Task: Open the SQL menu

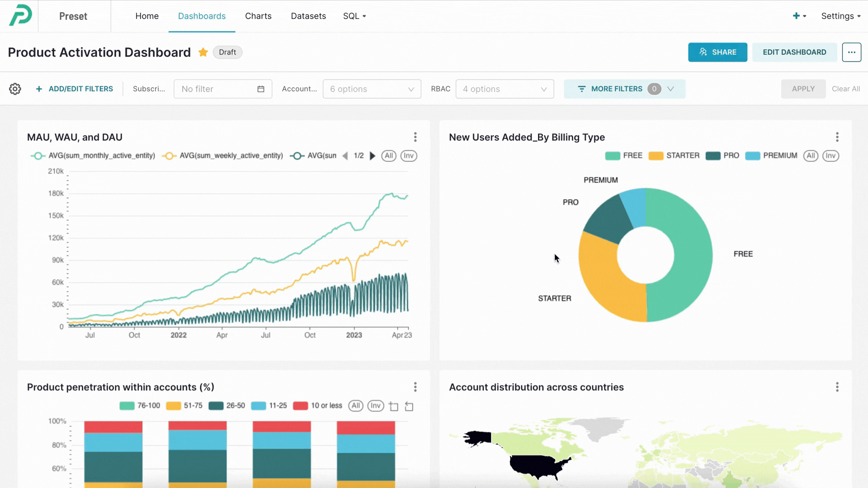Action: (x=354, y=16)
